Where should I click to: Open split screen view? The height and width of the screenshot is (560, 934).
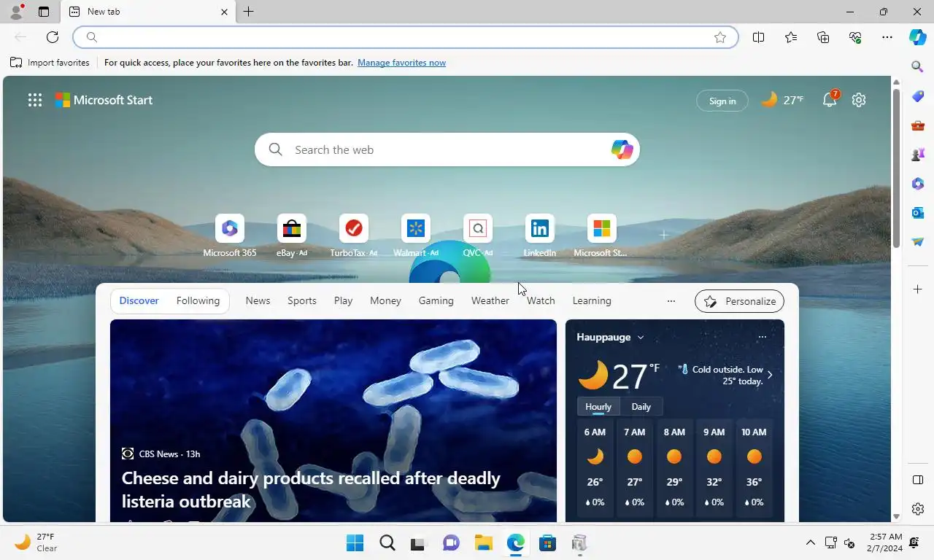pyautogui.click(x=759, y=37)
